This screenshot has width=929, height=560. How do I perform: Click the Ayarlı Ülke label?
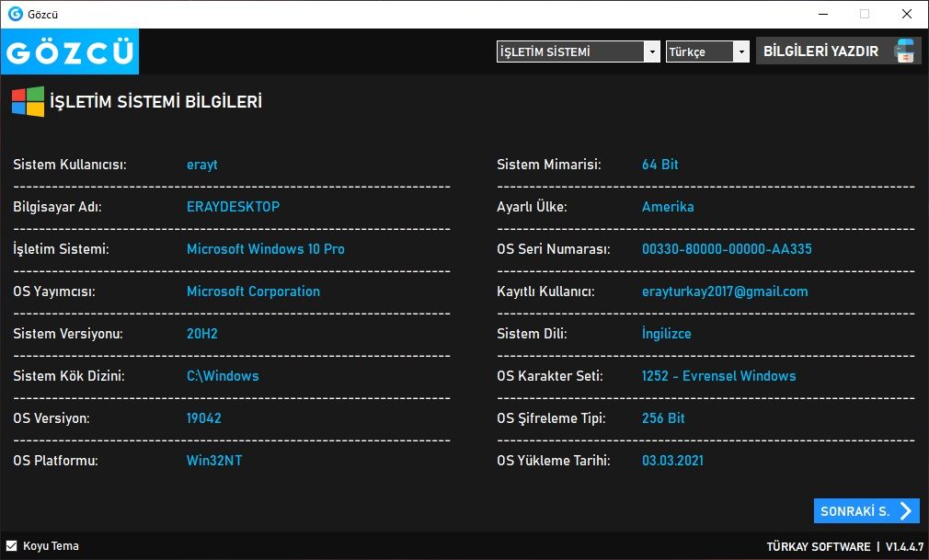point(532,207)
